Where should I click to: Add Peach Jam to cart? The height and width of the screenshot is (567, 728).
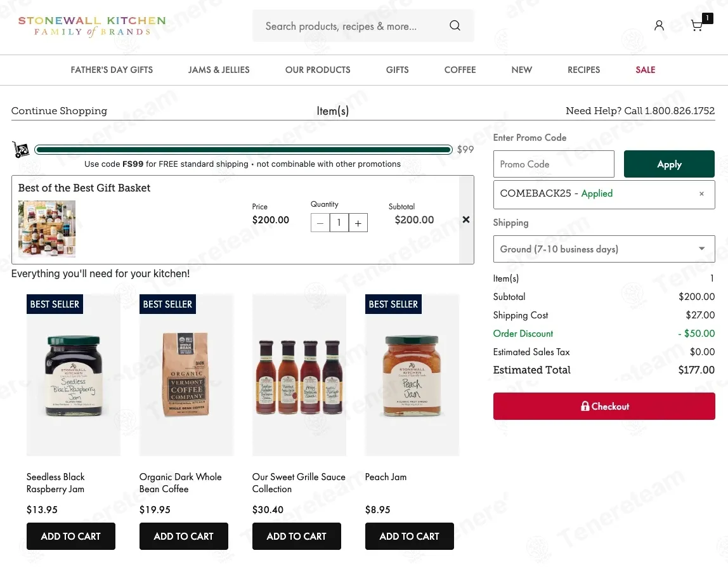point(410,537)
